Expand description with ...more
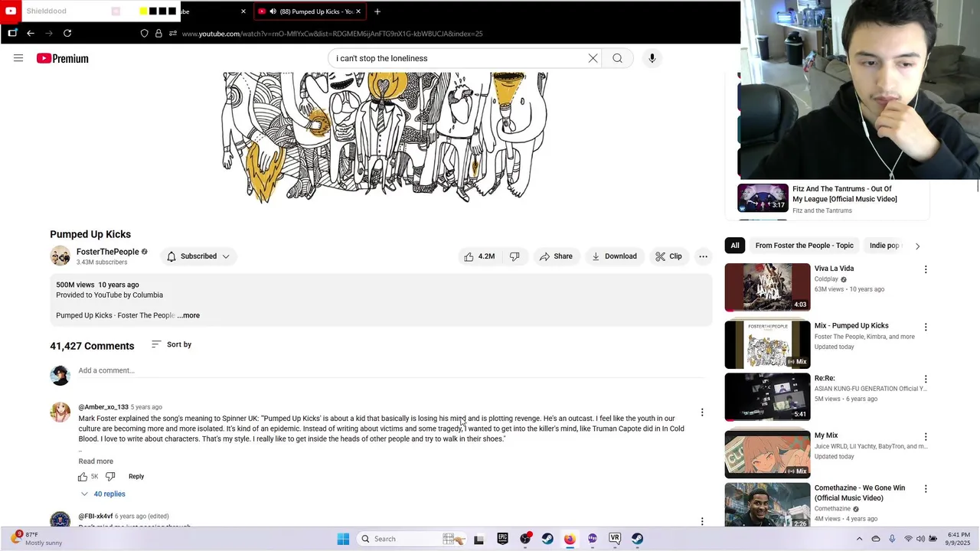980x551 pixels. (x=188, y=315)
